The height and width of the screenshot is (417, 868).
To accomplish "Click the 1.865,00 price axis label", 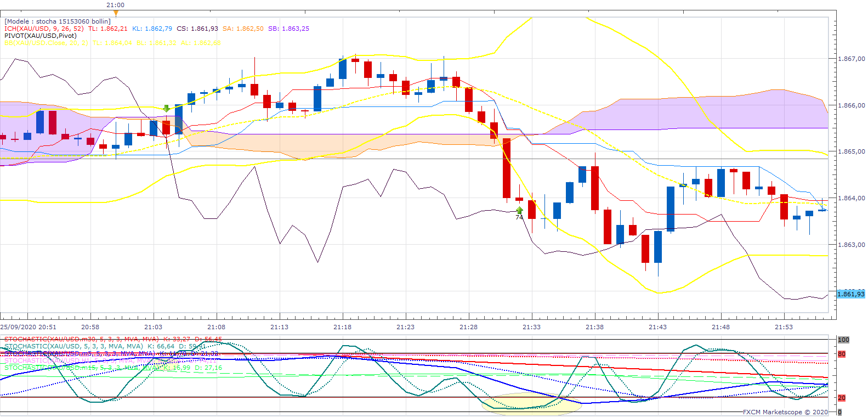I will [x=852, y=151].
